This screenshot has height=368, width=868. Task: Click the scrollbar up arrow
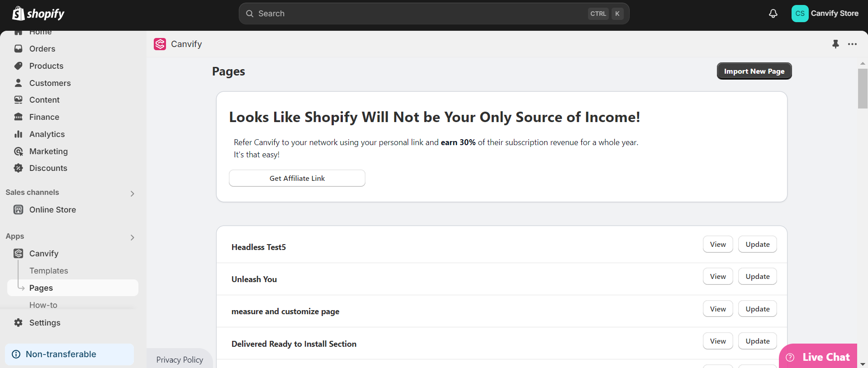click(863, 63)
